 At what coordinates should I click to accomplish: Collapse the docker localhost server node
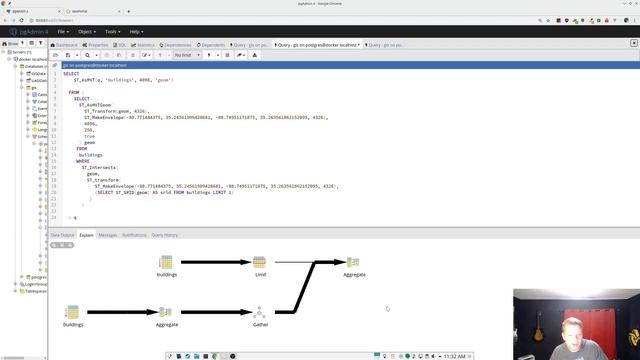coord(9,59)
